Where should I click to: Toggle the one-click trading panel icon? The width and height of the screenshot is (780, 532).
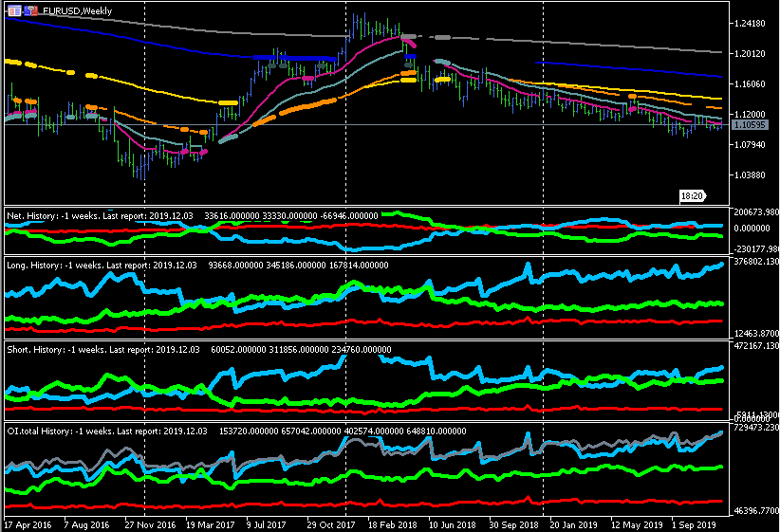click(x=31, y=10)
